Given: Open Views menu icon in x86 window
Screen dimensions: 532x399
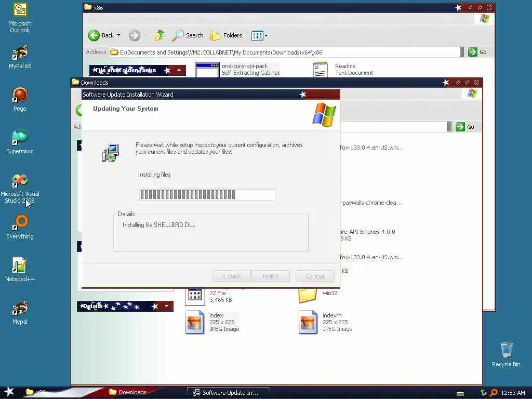Looking at the screenshot, I should tap(257, 35).
